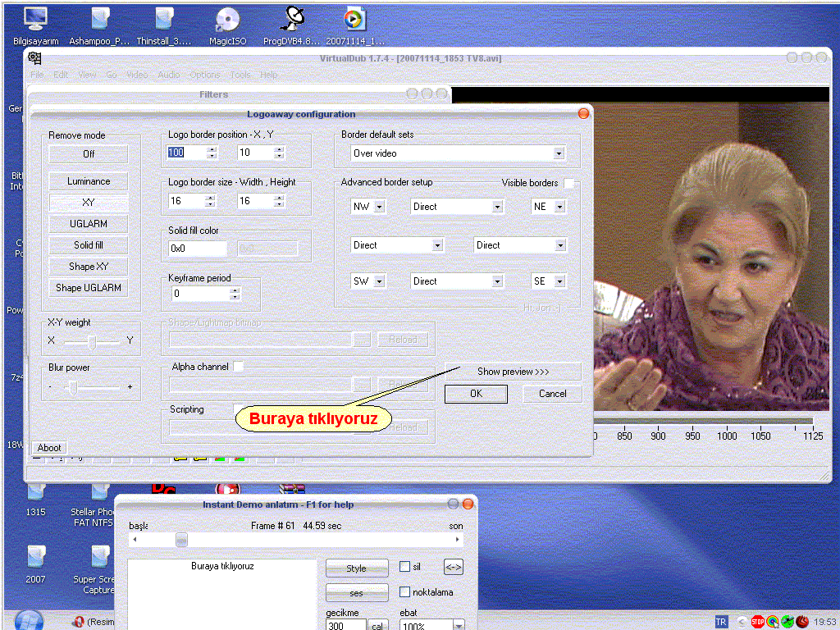
Task: Click the Instant Demo frame slider thumb
Action: (x=181, y=540)
